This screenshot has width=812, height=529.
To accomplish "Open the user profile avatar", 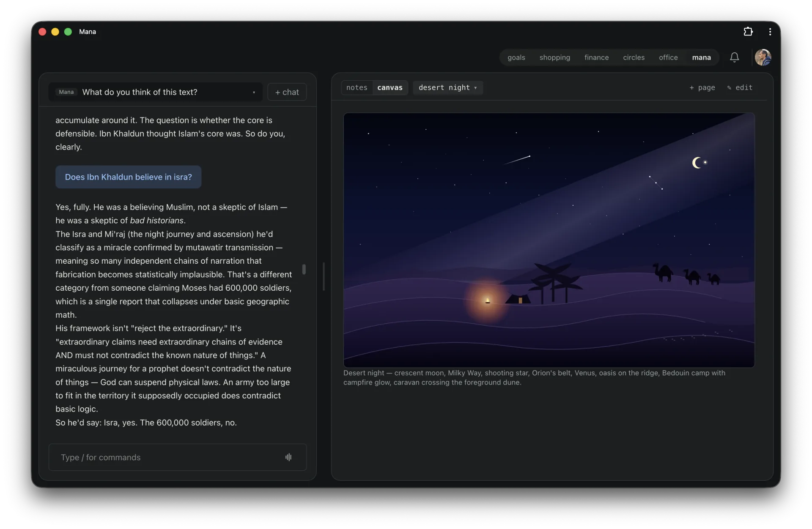I will pyautogui.click(x=763, y=57).
